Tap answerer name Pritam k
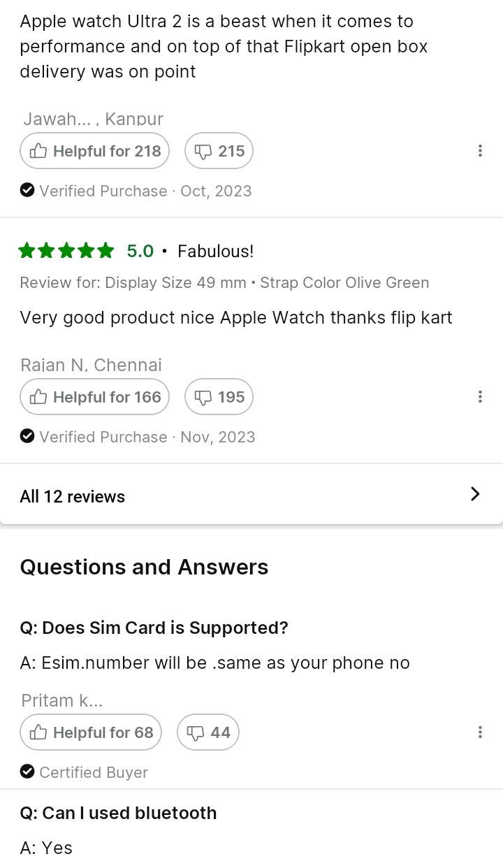The width and height of the screenshot is (503, 868). (x=61, y=700)
